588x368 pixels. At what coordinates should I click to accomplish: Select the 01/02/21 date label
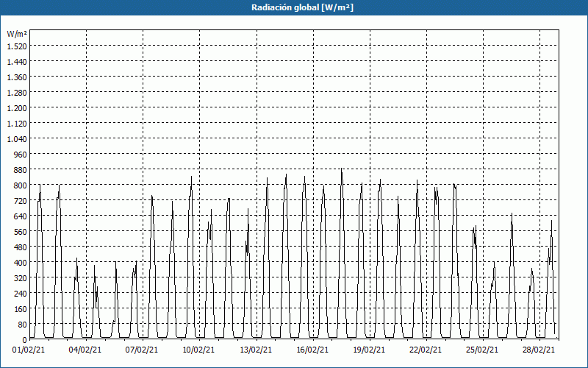29,350
